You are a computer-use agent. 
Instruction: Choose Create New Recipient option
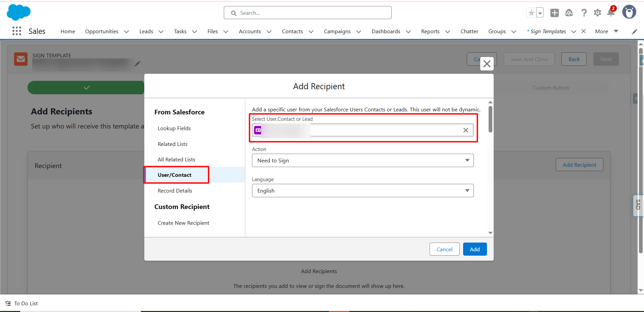tap(183, 223)
